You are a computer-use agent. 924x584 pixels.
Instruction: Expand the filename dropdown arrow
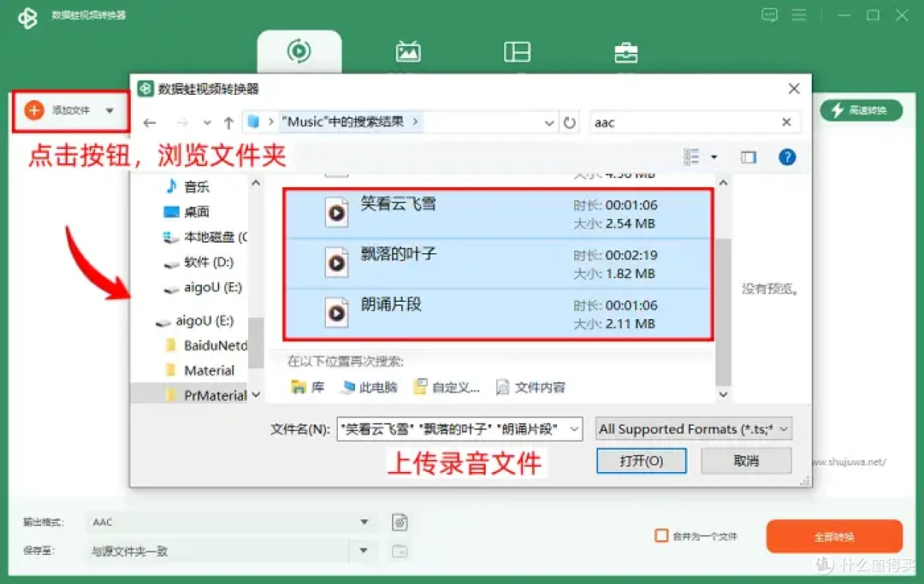pyautogui.click(x=574, y=429)
